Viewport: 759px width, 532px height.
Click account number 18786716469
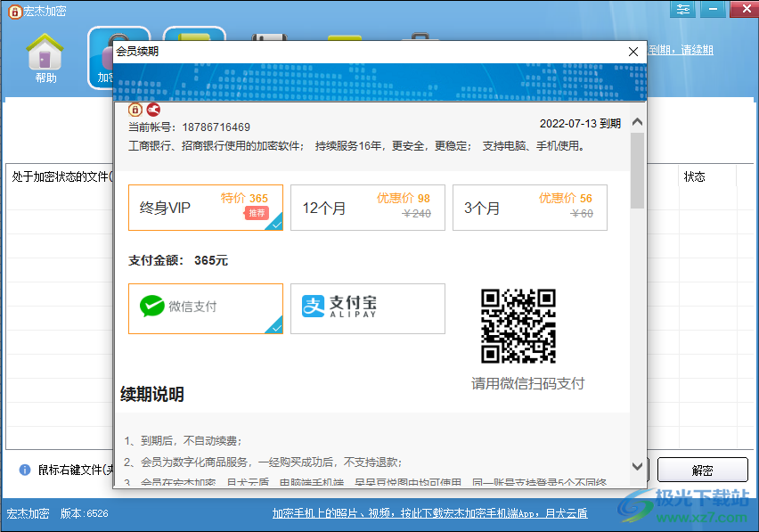click(216, 127)
